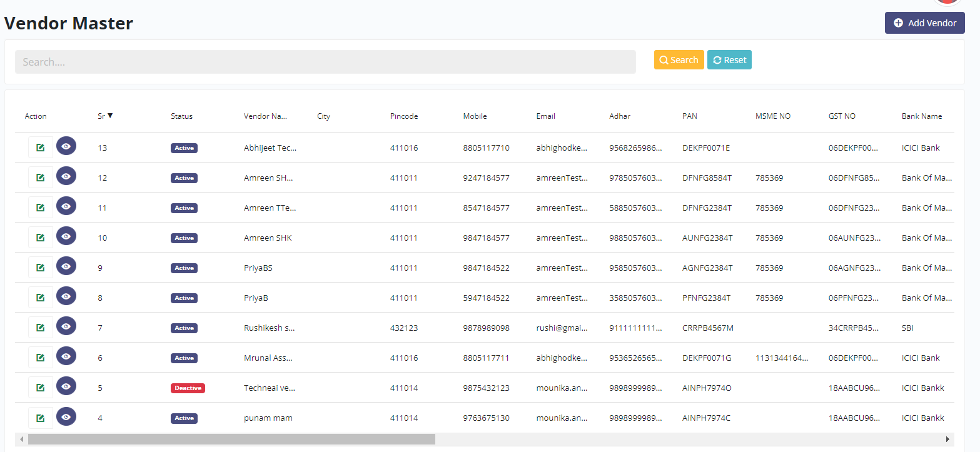Viewport: 980px width, 452px height.
Task: Click the red Deactive status badge
Action: point(188,388)
